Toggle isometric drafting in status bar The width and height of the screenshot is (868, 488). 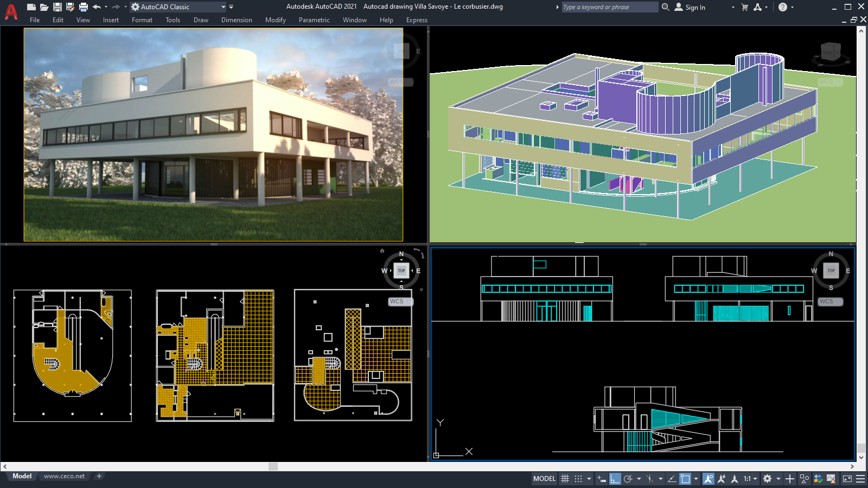tap(649, 479)
